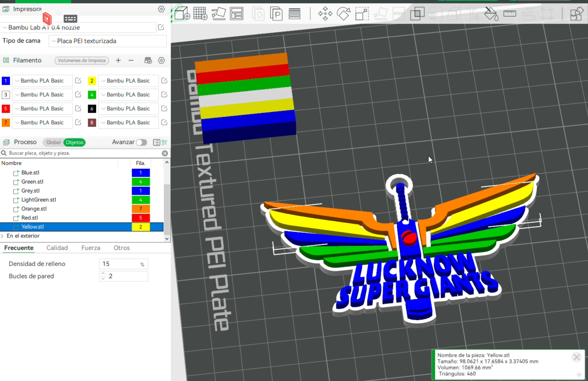This screenshot has height=381, width=588.
Task: Click the AMS sync filament icon
Action: [148, 60]
